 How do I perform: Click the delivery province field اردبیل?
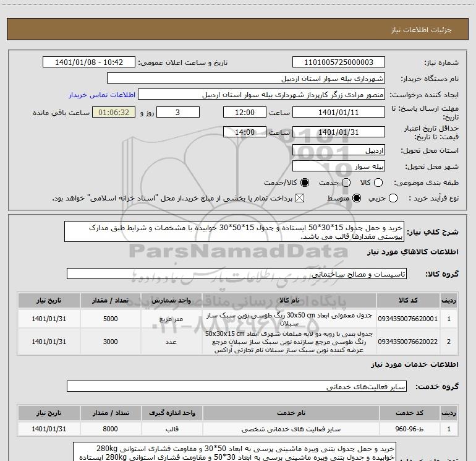[x=339, y=150]
